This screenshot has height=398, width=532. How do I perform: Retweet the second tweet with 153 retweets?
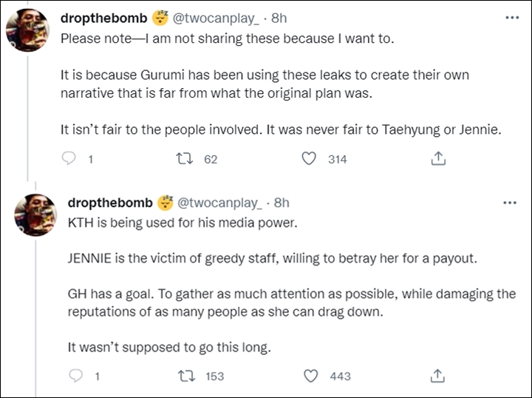[x=187, y=376]
